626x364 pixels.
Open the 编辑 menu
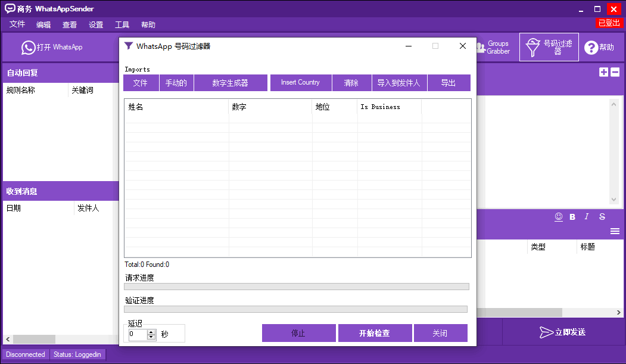43,25
